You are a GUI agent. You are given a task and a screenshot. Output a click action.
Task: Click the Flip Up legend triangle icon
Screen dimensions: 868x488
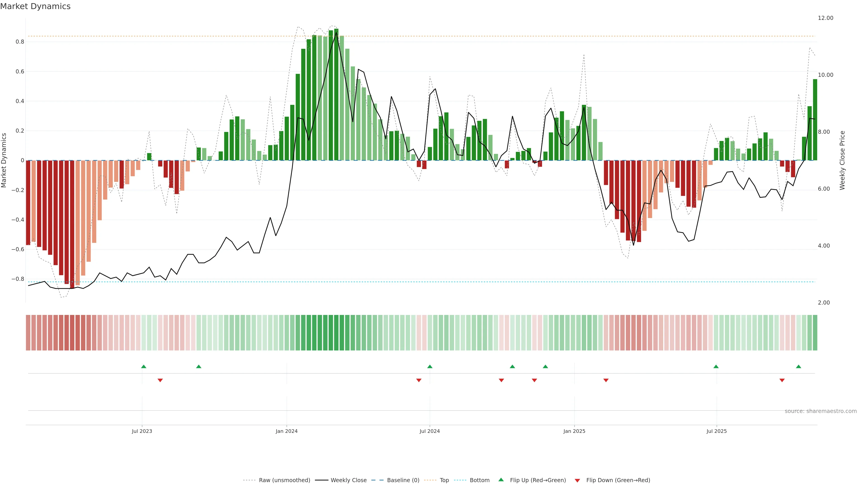pyautogui.click(x=501, y=480)
